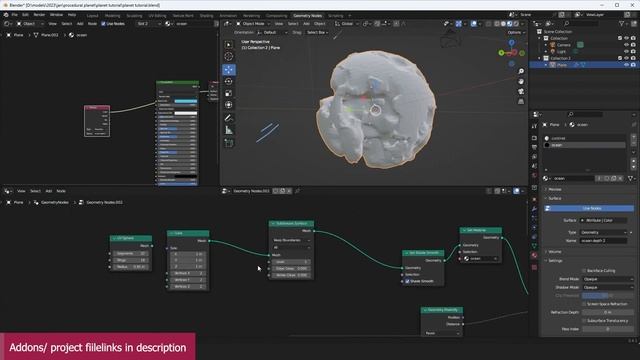Image resolution: width=640 pixels, height=360 pixels.
Task: Select the Add Cube tool in viewport toolbar
Action: coord(229,143)
